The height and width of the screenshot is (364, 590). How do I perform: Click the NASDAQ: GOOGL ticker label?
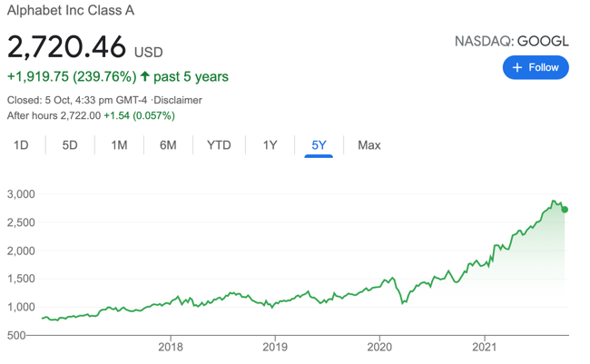pos(512,42)
